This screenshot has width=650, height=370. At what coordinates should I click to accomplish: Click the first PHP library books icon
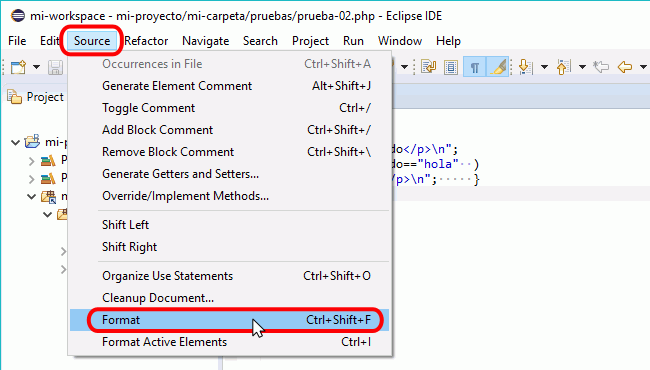pos(48,160)
